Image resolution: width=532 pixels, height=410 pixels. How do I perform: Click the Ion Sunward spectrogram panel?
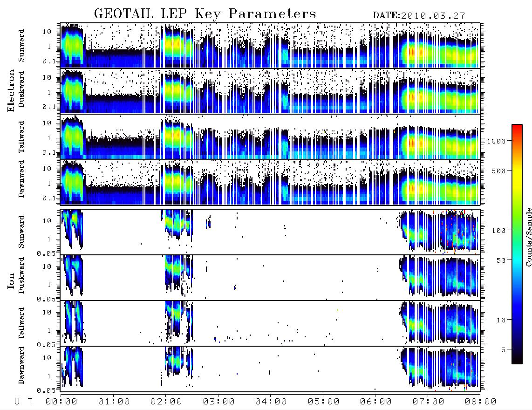tap(270, 232)
